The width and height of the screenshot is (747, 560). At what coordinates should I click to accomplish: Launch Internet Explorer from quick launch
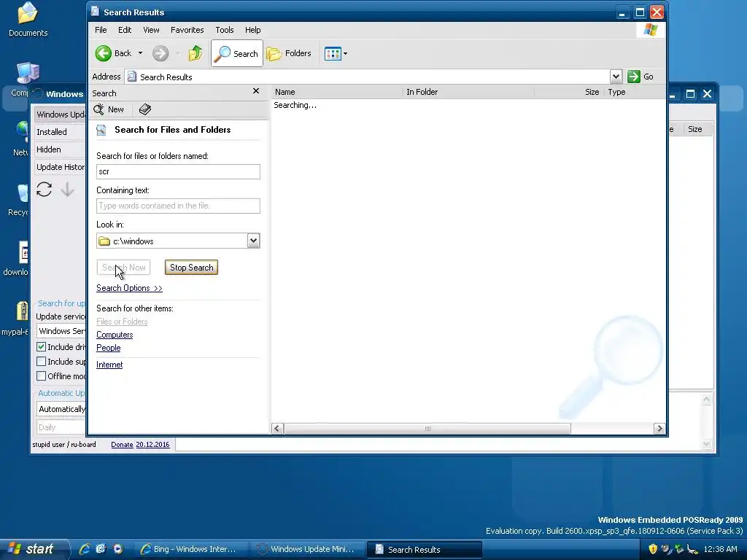click(x=85, y=549)
